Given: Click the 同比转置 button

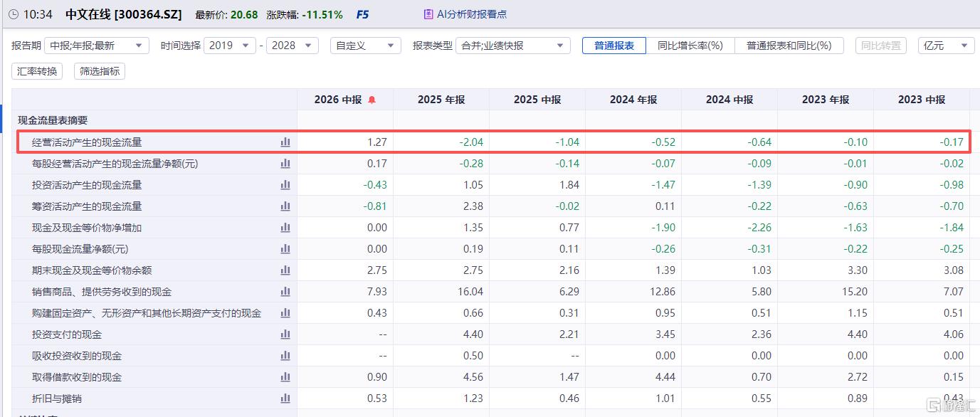Looking at the screenshot, I should pyautogui.click(x=881, y=46).
